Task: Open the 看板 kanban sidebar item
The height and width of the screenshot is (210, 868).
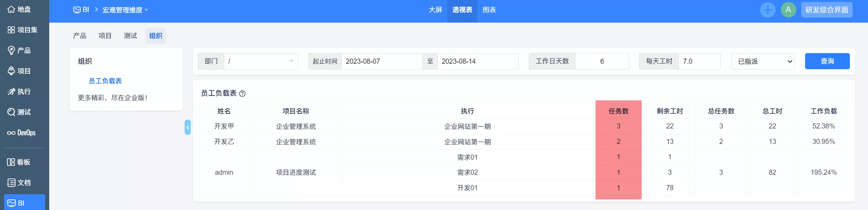Action: (19, 162)
